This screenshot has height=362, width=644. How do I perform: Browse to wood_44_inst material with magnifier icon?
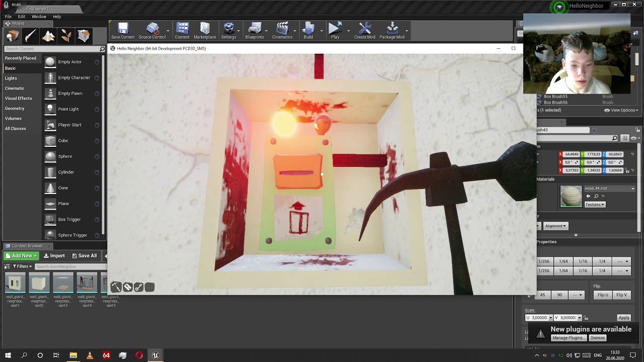596,196
